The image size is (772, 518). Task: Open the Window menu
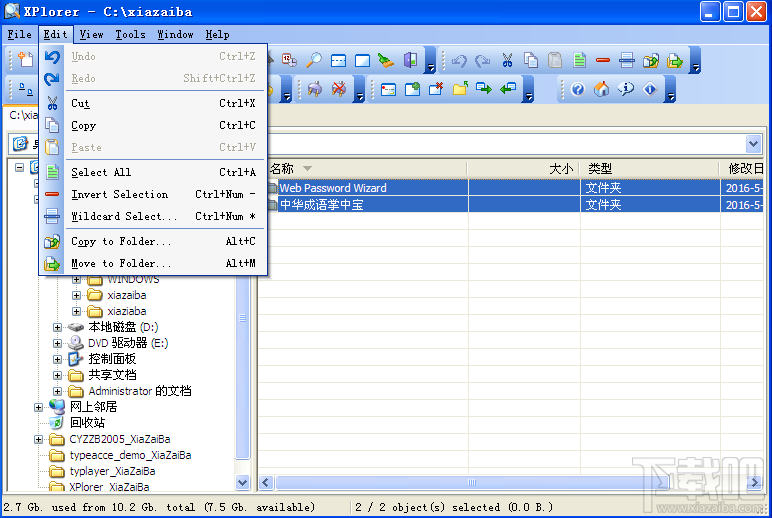(x=175, y=34)
